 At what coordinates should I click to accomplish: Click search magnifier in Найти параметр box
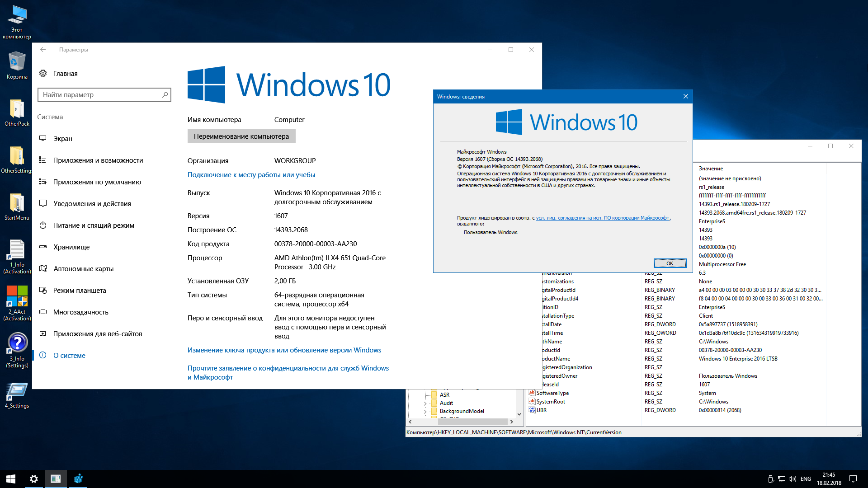(x=165, y=95)
